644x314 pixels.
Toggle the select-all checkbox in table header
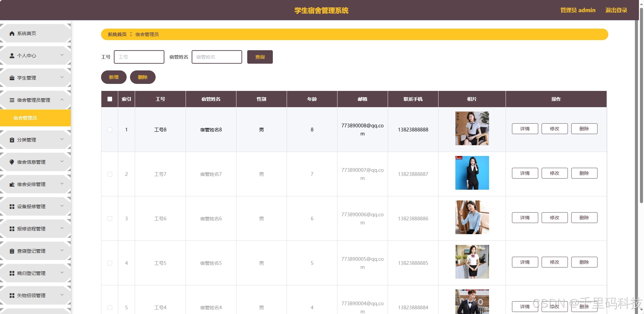(x=110, y=99)
